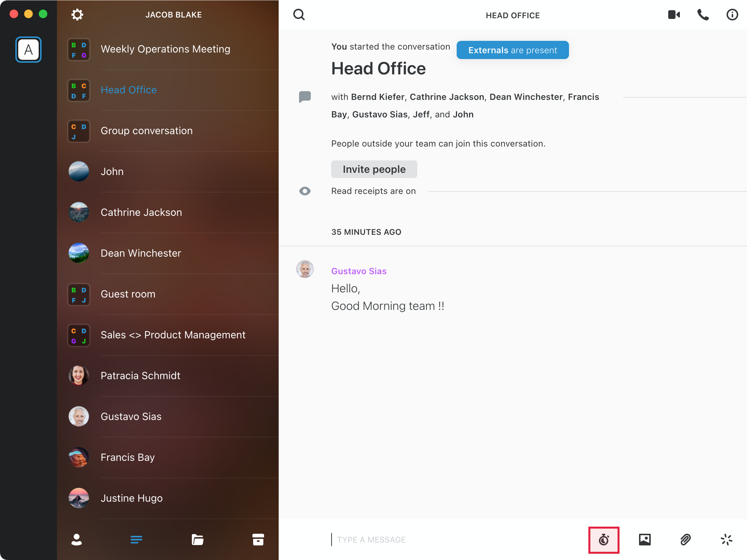Open Group conversation in the list
The width and height of the screenshot is (747, 560).
click(x=168, y=131)
